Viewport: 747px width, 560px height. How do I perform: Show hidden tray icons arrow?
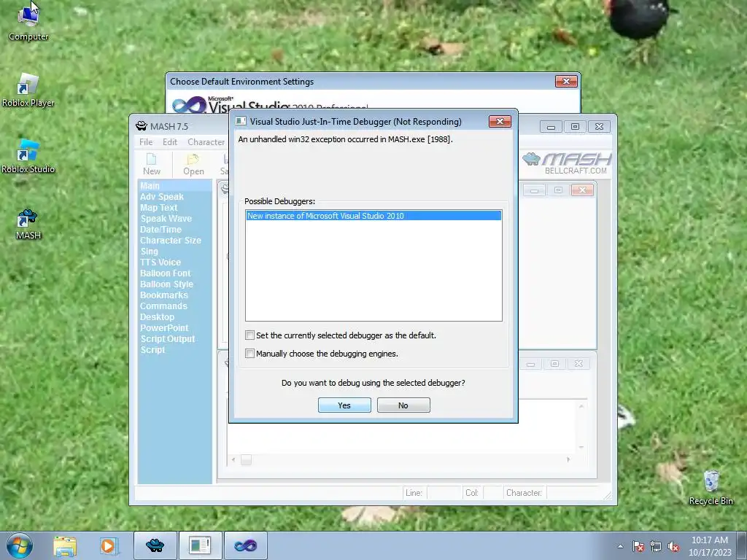[x=620, y=546]
